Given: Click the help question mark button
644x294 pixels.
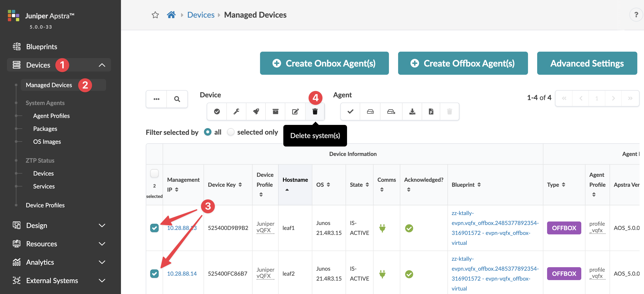Looking at the screenshot, I should 636,15.
